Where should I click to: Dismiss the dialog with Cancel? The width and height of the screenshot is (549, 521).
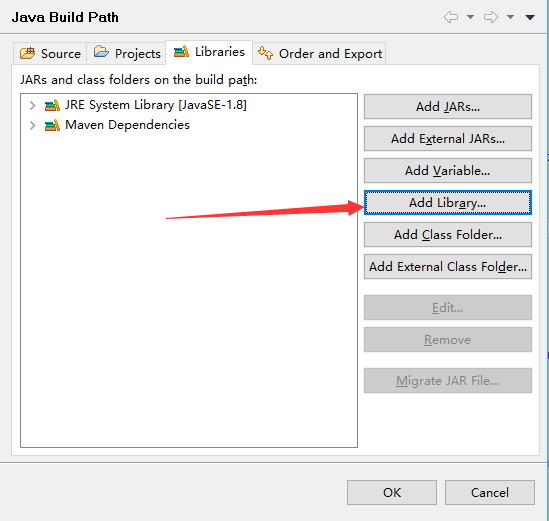coord(490,492)
